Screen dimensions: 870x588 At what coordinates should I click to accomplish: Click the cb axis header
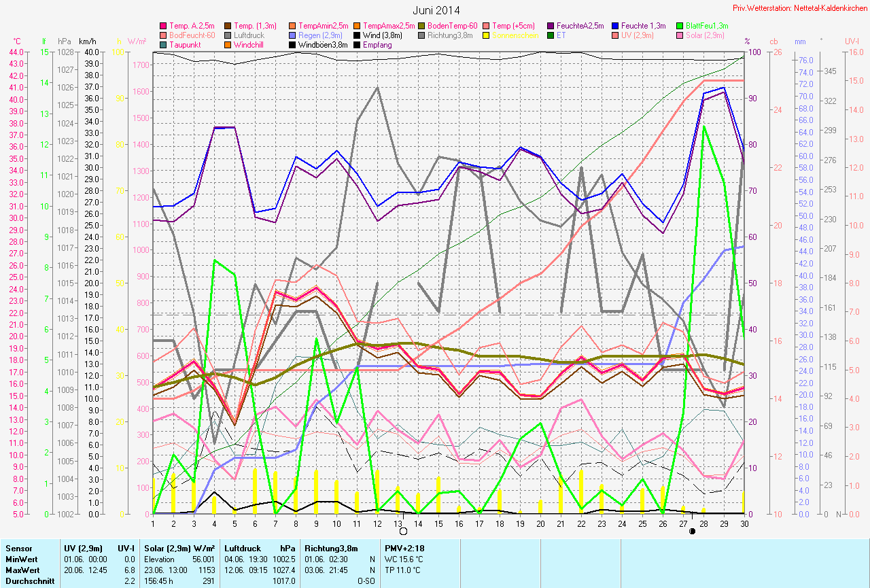773,41
